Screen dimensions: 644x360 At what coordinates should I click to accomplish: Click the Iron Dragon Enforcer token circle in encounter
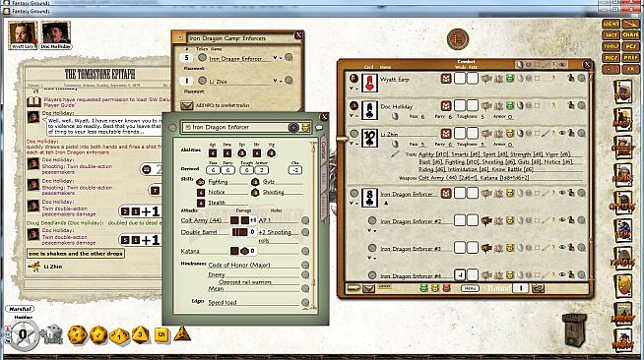click(202, 57)
